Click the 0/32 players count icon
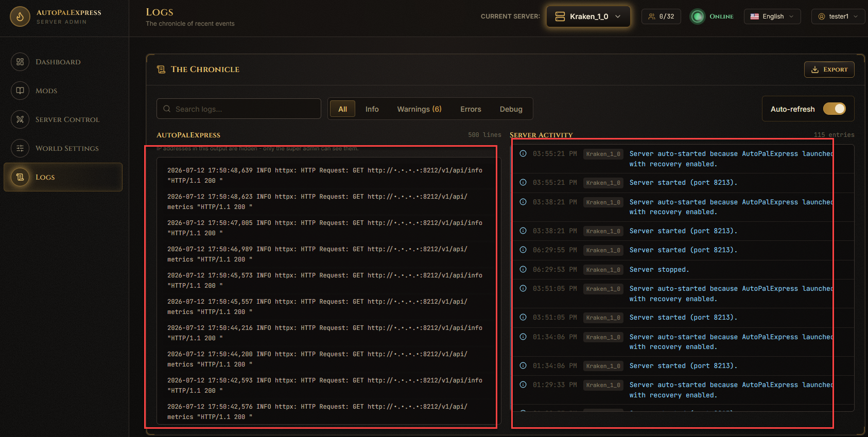This screenshot has width=868, height=437. (652, 16)
